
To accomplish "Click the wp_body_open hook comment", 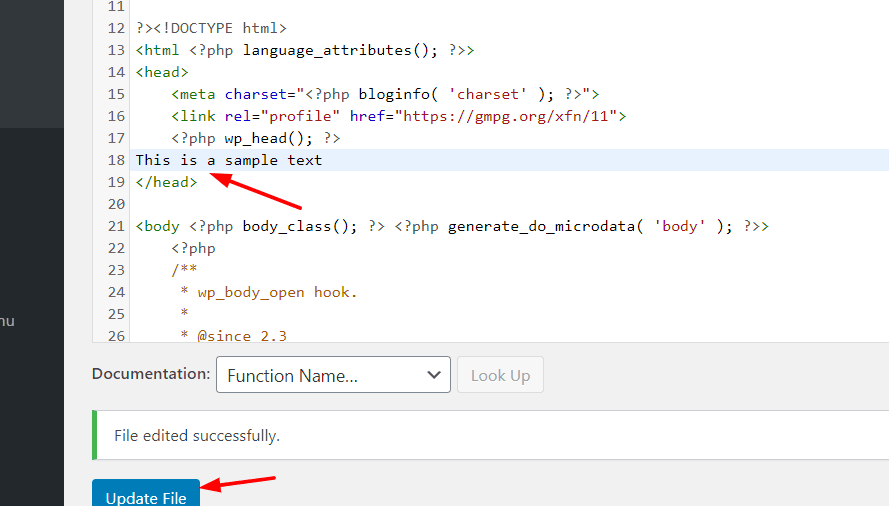I will tap(277, 292).
